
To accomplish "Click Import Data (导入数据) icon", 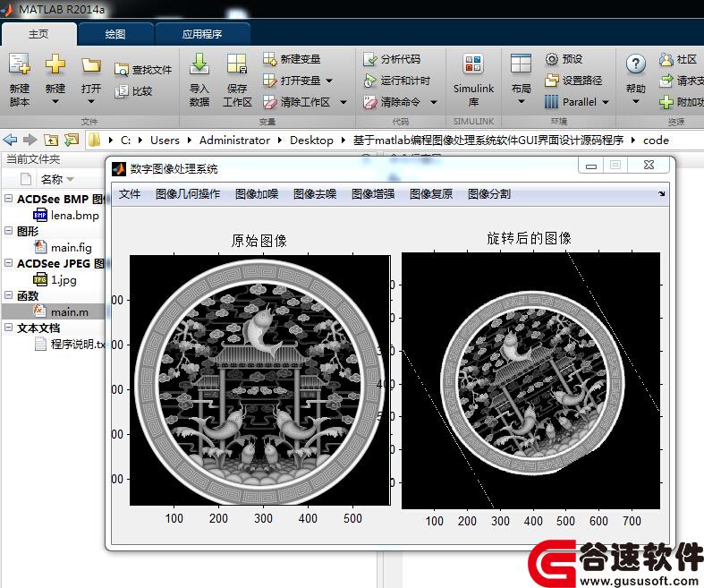I will (199, 64).
